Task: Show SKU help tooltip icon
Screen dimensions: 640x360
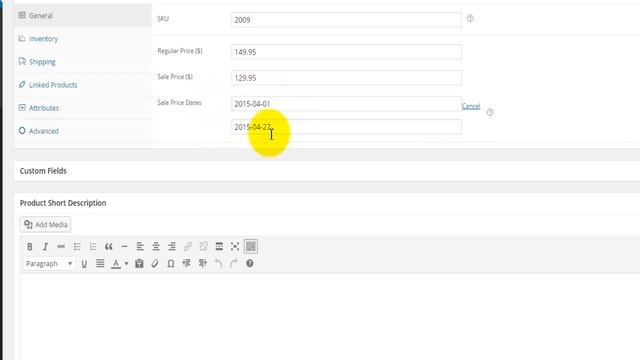Action: [x=470, y=18]
